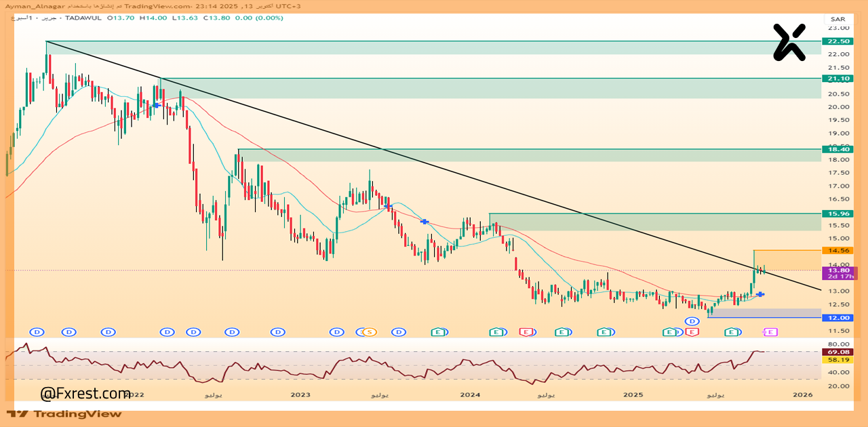Click the Ayman_Alnagar author name
This screenshot has height=427, width=868.
[35, 5]
